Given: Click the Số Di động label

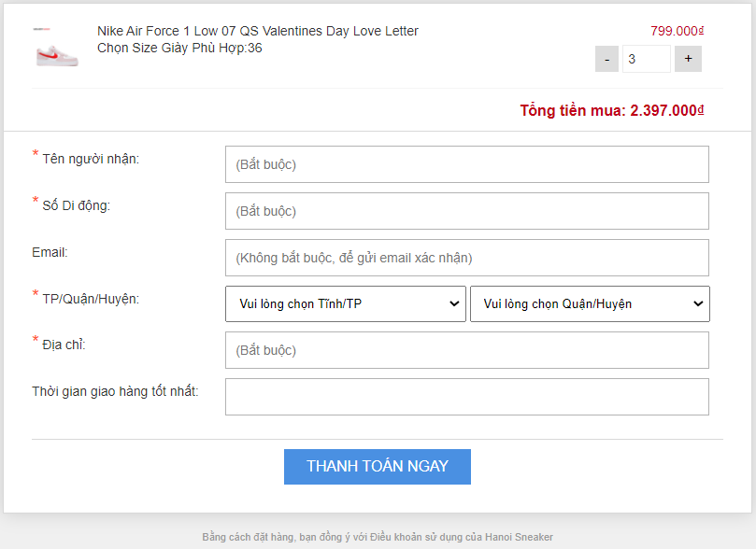Looking at the screenshot, I should point(77,205).
